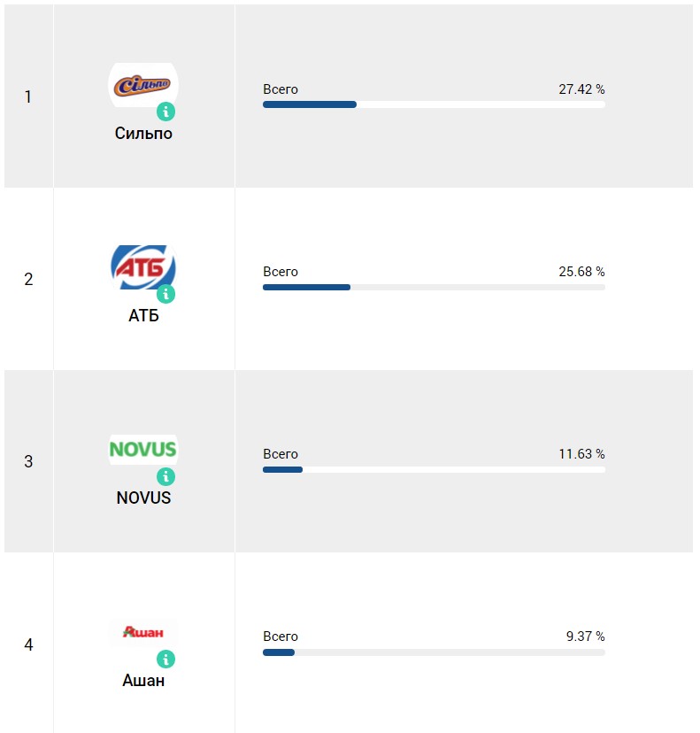Click the Всего label in NOVUS row
This screenshot has height=733, width=700.
click(x=281, y=454)
